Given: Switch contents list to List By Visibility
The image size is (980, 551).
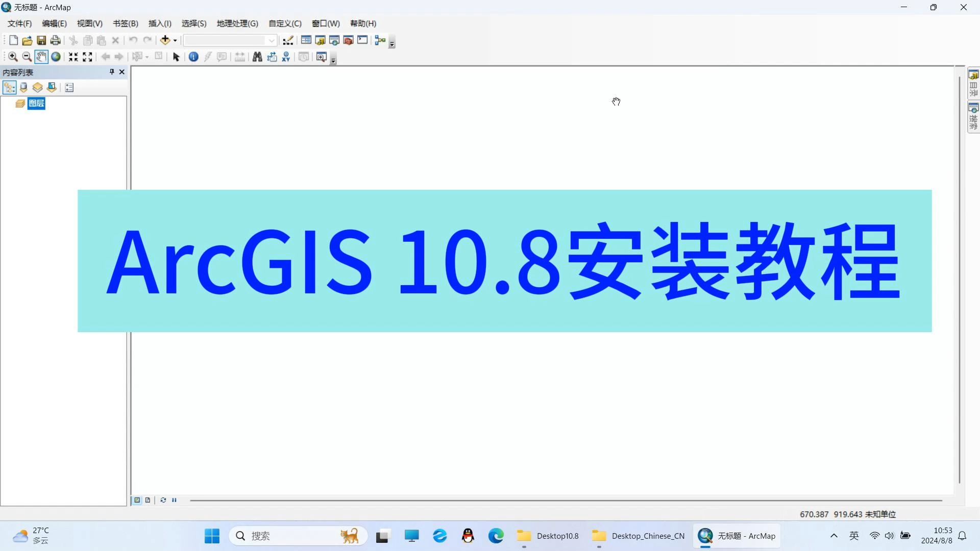Looking at the screenshot, I should coord(38,87).
